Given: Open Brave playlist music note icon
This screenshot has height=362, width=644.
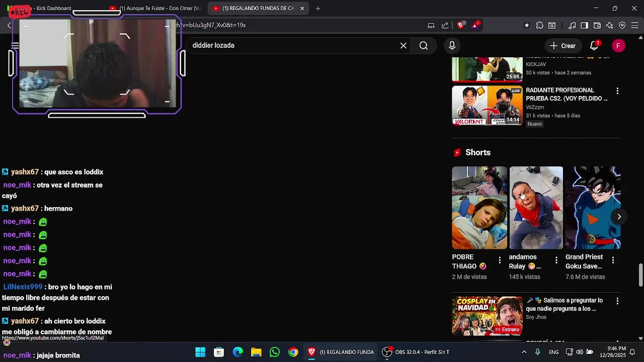Looking at the screenshot, I should point(572,25).
